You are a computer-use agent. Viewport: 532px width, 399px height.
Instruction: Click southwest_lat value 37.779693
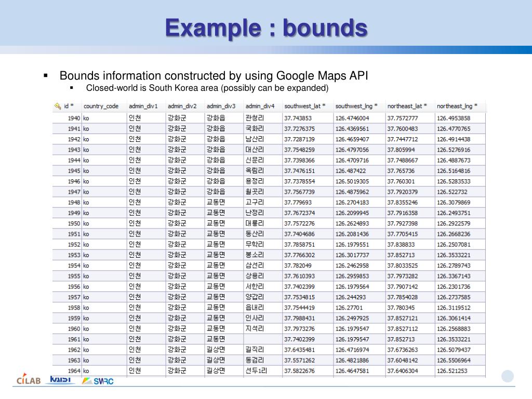point(298,203)
